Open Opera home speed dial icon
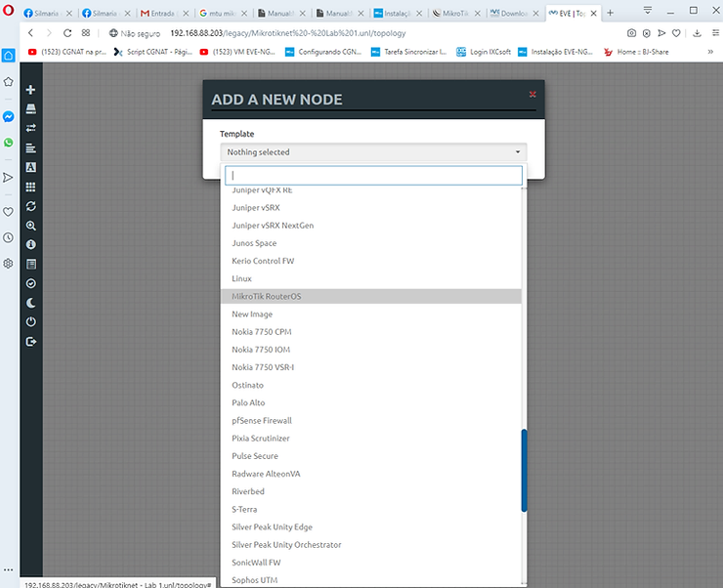723x588 pixels. point(8,56)
